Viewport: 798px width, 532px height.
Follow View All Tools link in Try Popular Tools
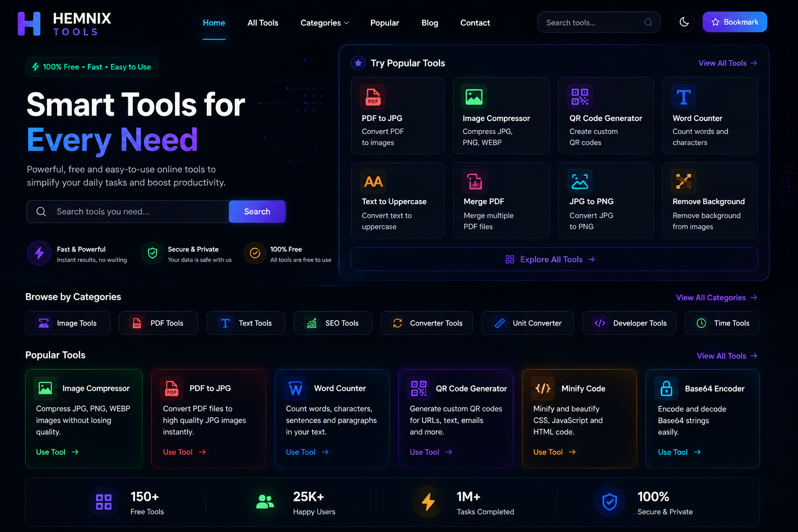pos(728,63)
